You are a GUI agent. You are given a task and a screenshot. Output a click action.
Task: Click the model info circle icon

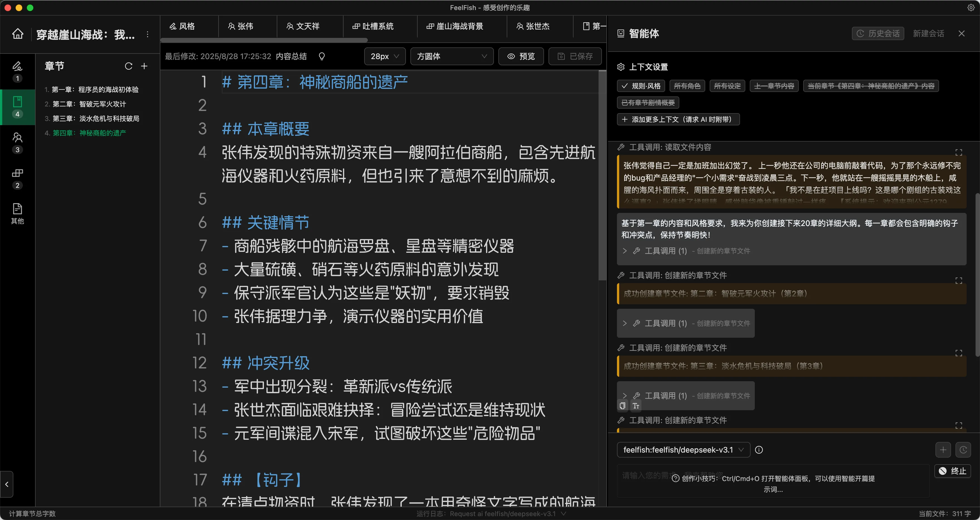coord(759,450)
